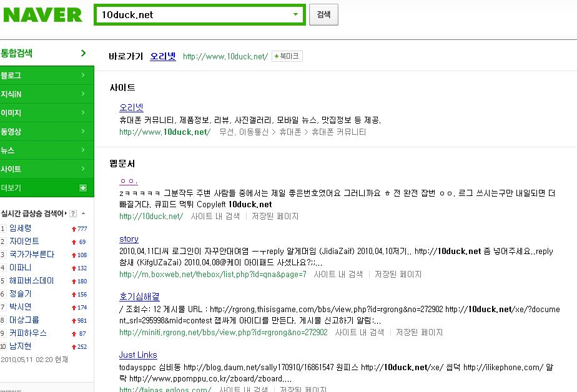Screen dimensions: 577x392
Task: Select the 통합검색 tab in the sidebar
Action: [17, 53]
